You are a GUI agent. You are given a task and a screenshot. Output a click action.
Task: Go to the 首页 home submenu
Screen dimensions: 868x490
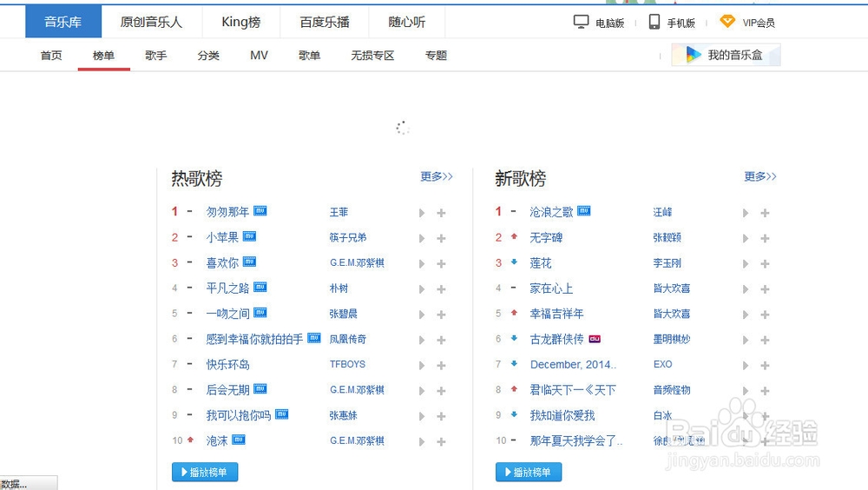coord(51,56)
